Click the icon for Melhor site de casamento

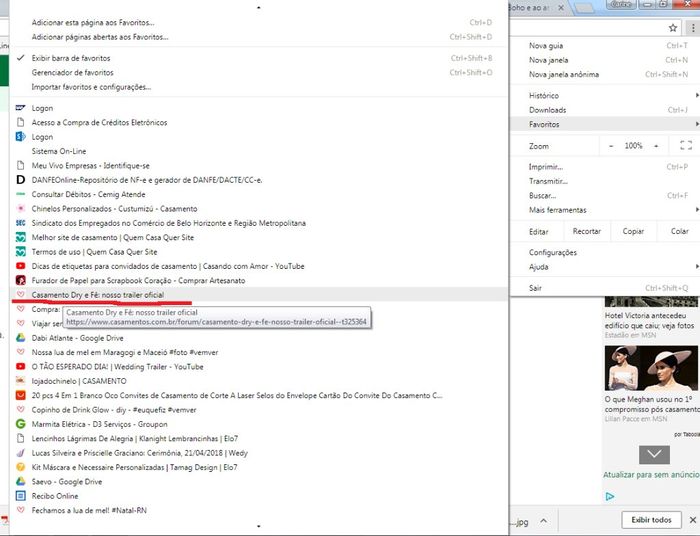coord(21,237)
